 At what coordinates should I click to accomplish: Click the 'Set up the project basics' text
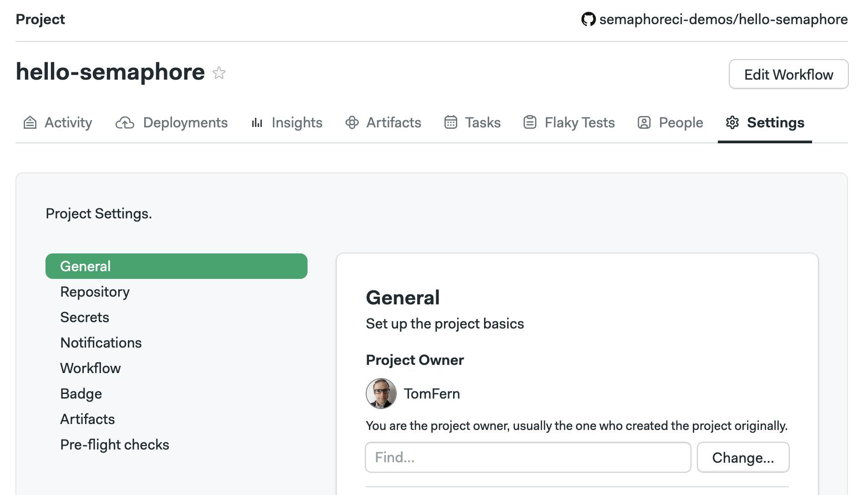click(x=445, y=323)
